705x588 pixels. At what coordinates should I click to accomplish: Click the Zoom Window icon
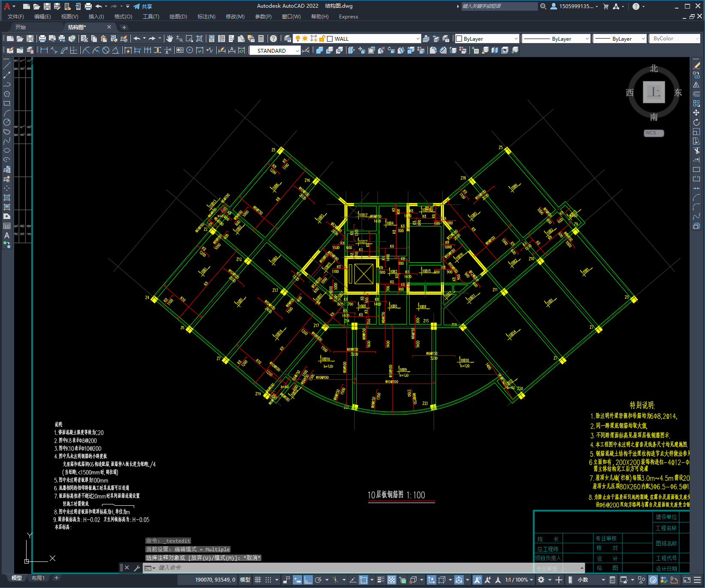[x=189, y=39]
